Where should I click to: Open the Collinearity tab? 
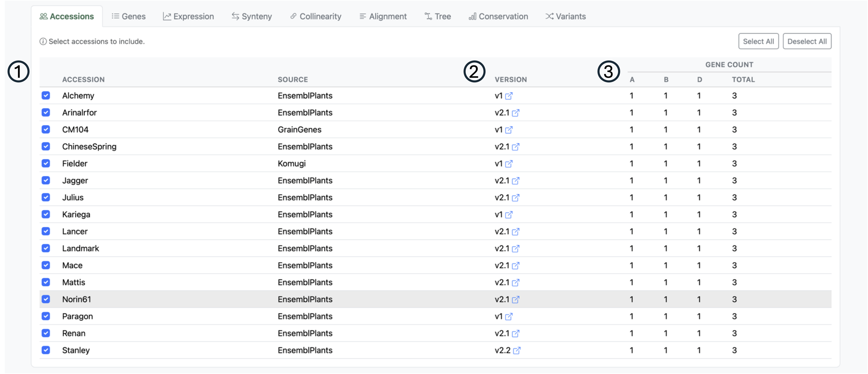tap(316, 16)
